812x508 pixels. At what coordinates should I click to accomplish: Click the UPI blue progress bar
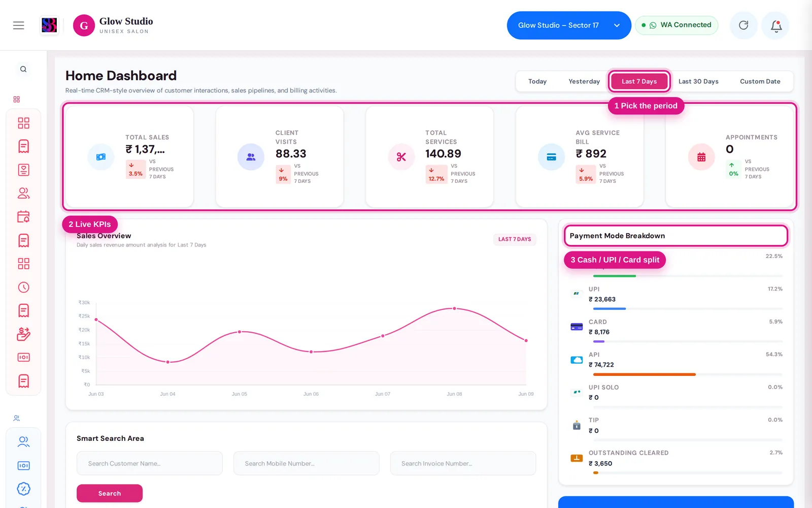coord(610,309)
